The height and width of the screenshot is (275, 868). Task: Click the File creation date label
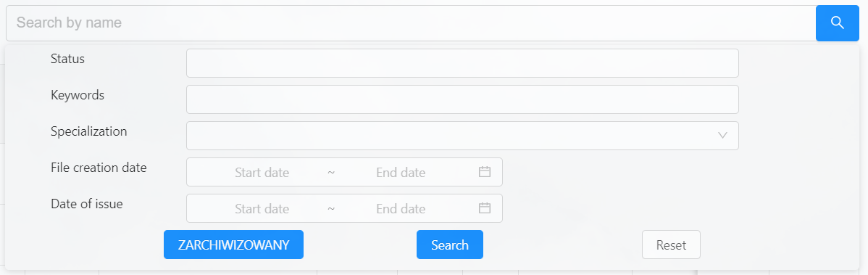pyautogui.click(x=99, y=168)
